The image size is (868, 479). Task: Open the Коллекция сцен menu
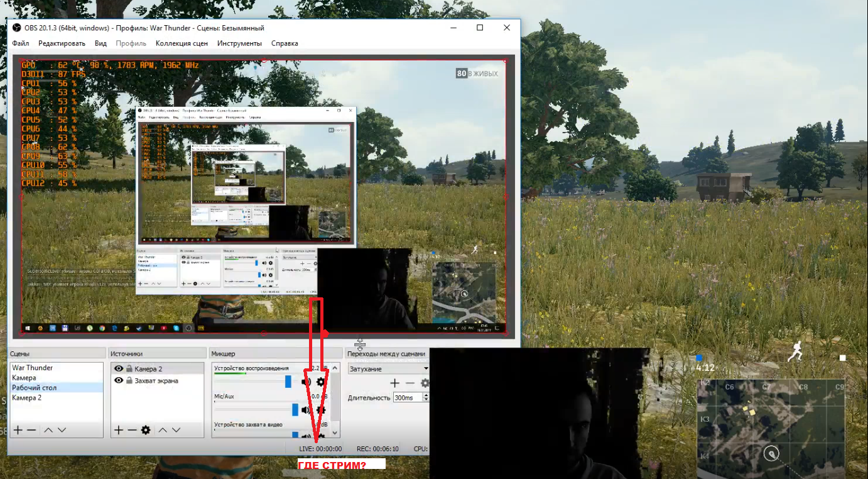click(182, 43)
